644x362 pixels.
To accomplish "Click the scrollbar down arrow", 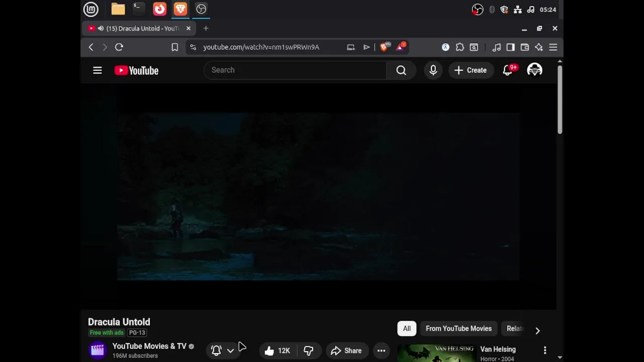I will click(x=559, y=357).
